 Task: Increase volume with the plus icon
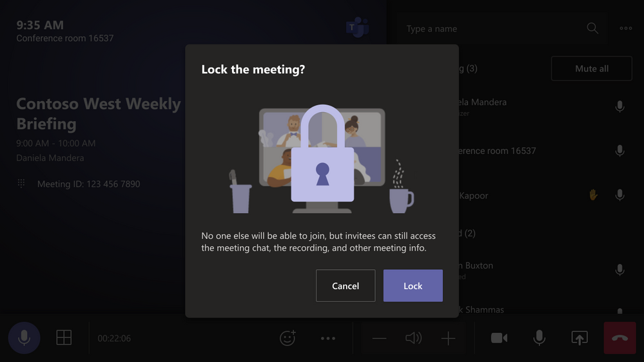[448, 338]
